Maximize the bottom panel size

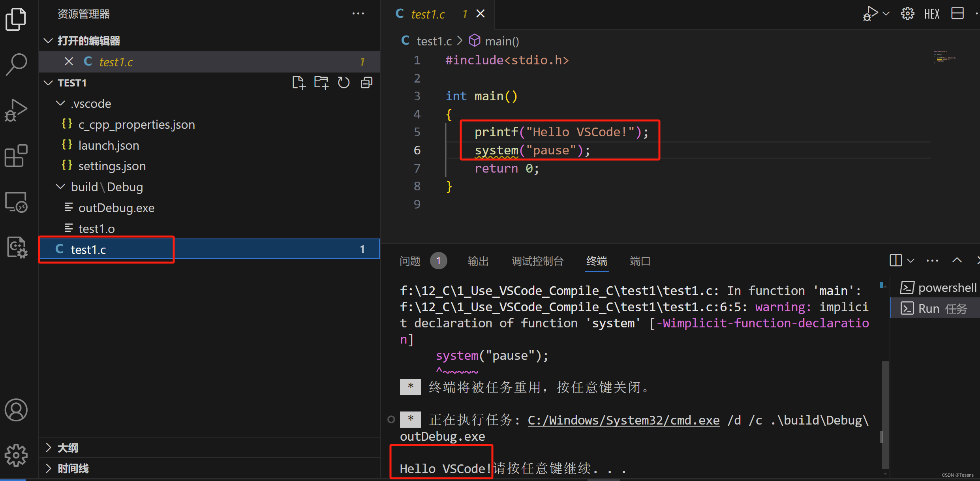957,260
